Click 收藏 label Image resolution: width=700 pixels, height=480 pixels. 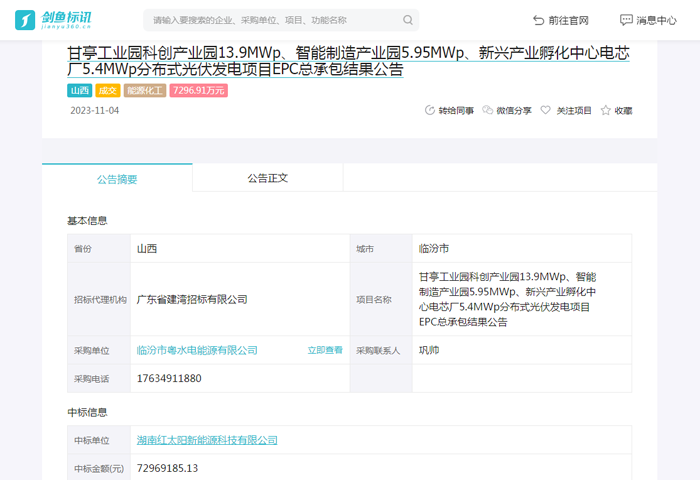(x=623, y=111)
